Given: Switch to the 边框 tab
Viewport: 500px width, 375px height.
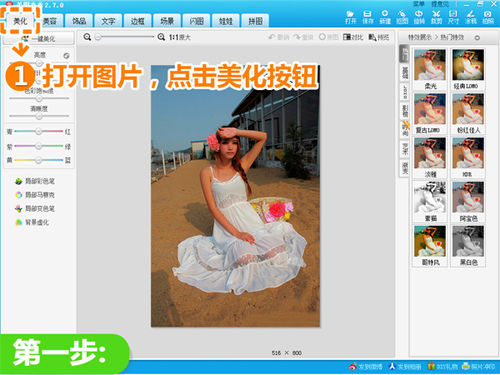Looking at the screenshot, I should [138, 21].
